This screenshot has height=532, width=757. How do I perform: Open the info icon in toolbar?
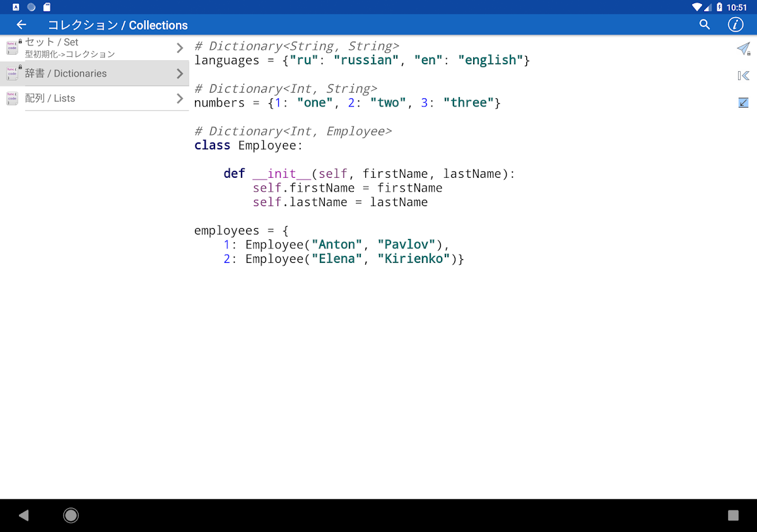(x=735, y=25)
